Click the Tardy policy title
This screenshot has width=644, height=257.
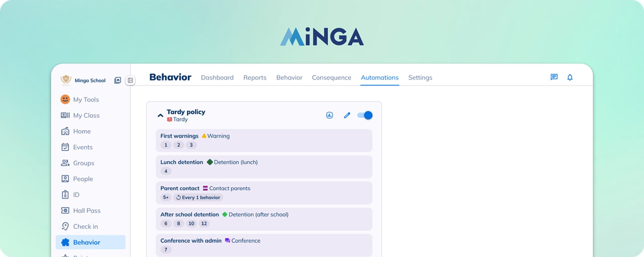pyautogui.click(x=186, y=112)
